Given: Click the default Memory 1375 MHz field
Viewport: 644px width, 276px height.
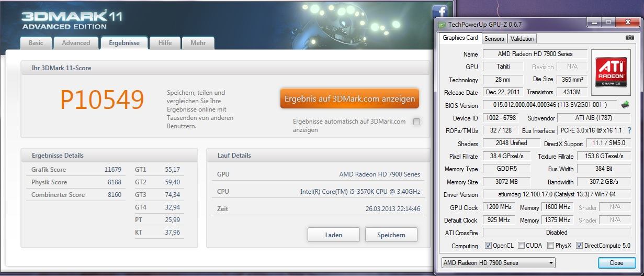Looking at the screenshot, I should pos(559,220).
